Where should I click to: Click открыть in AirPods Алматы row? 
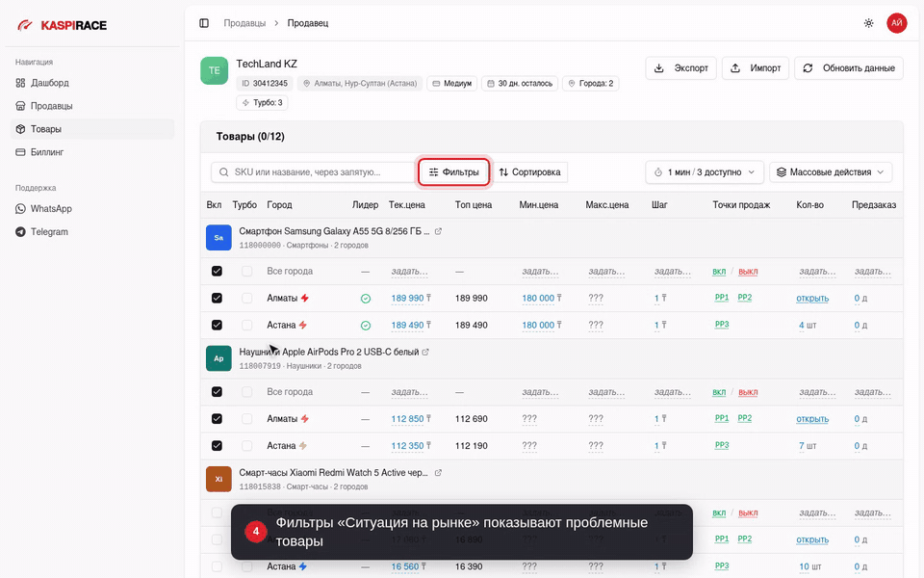(x=812, y=419)
